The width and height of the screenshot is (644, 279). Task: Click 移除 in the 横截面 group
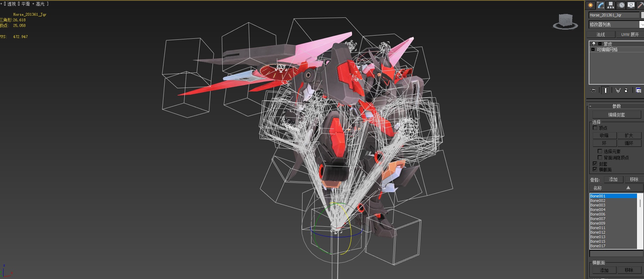coord(629,270)
